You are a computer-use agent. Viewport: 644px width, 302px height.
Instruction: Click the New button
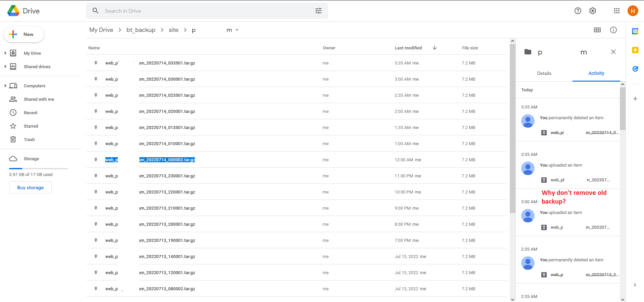click(24, 34)
